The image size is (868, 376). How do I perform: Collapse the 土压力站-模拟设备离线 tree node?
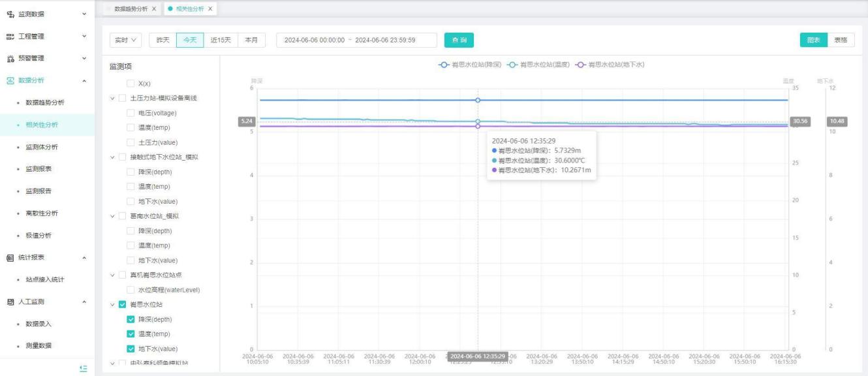pos(112,99)
